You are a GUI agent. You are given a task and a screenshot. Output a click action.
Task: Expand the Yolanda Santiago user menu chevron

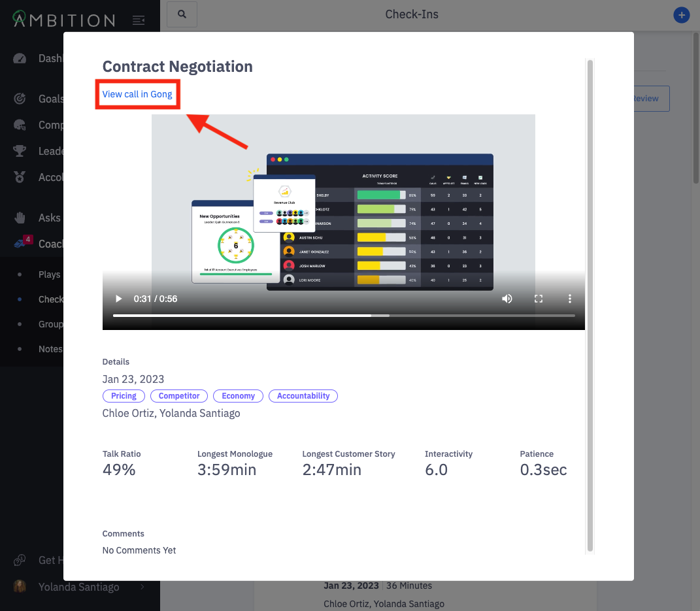[142, 586]
